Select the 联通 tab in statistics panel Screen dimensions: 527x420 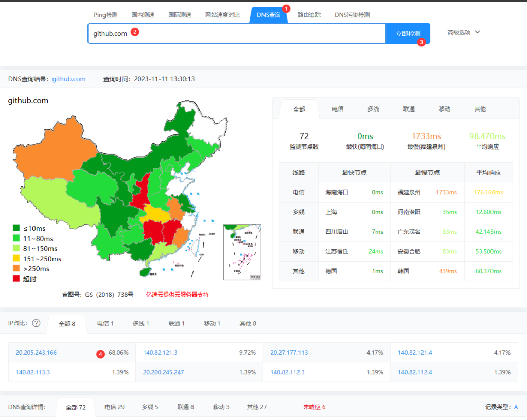409,109
